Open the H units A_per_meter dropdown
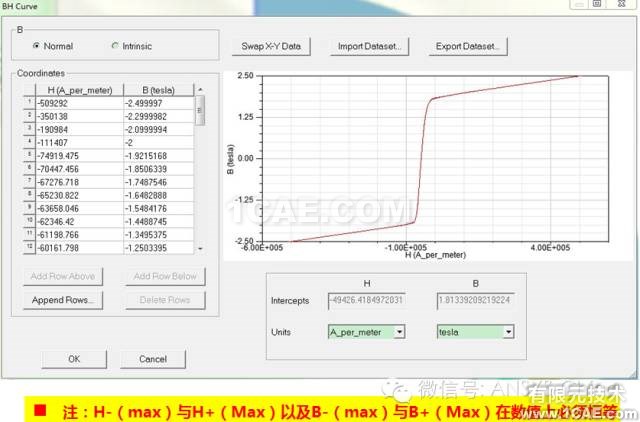640x422 pixels. tap(399, 332)
